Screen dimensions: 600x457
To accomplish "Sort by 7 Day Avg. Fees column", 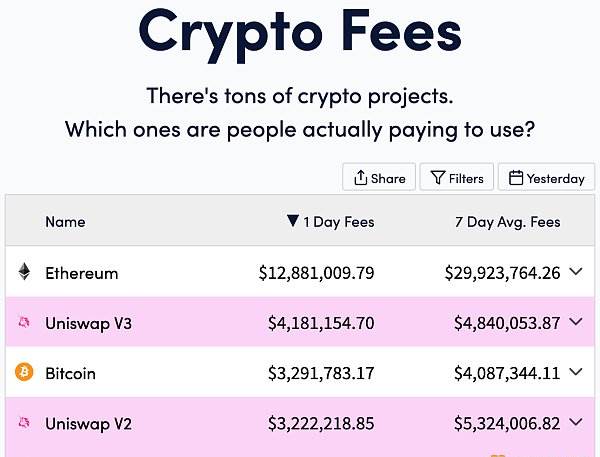I will tap(507, 222).
